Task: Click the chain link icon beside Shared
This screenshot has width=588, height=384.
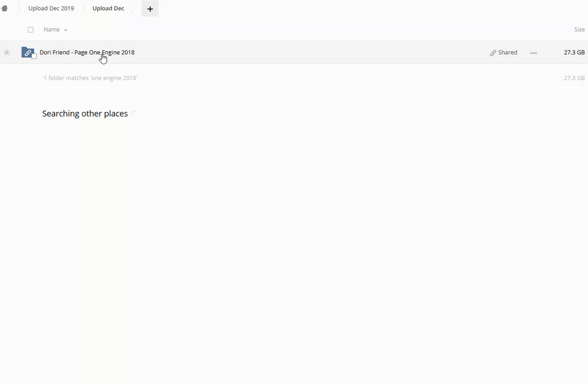Action: click(x=493, y=53)
